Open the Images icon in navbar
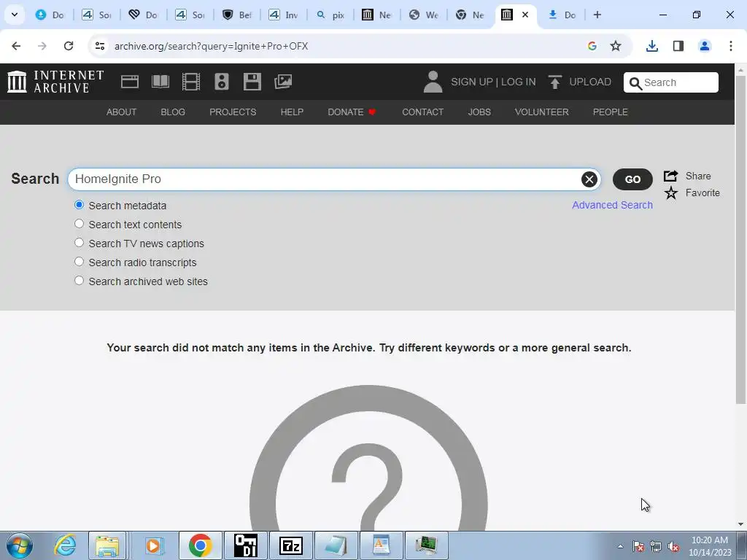 [283, 82]
